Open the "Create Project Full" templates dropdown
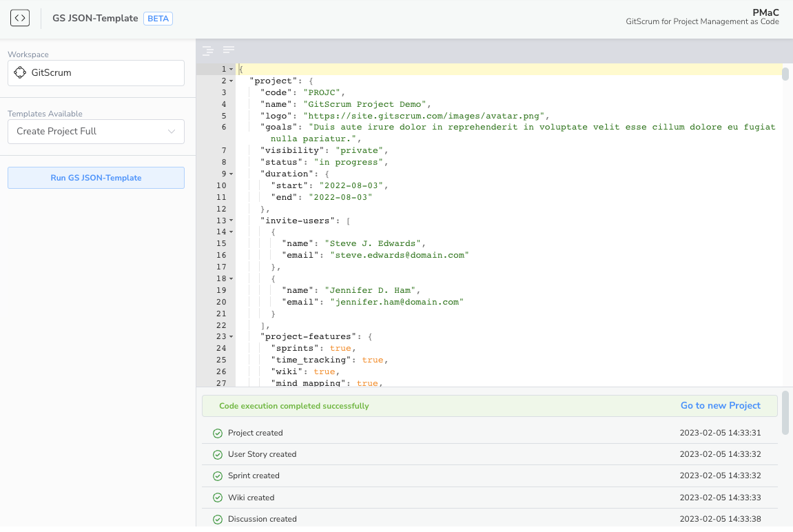 (x=95, y=131)
